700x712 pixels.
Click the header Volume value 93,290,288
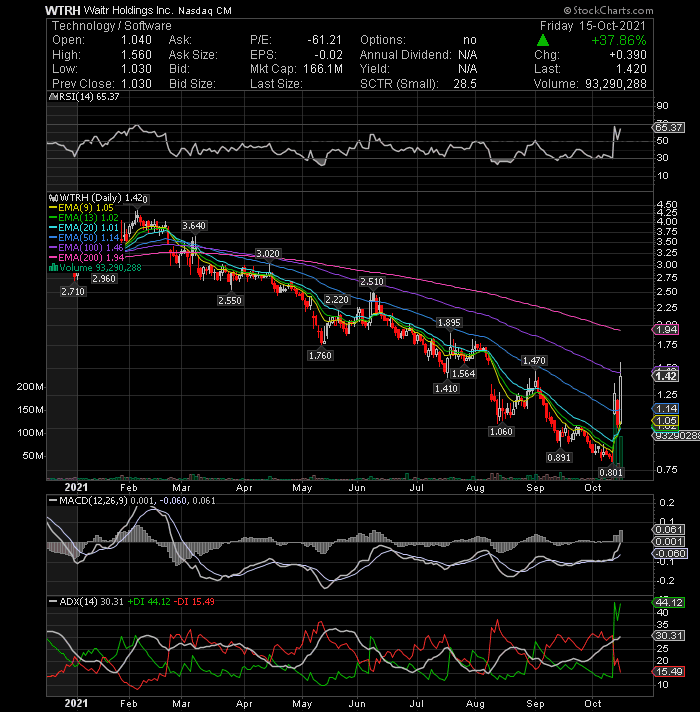click(x=616, y=84)
